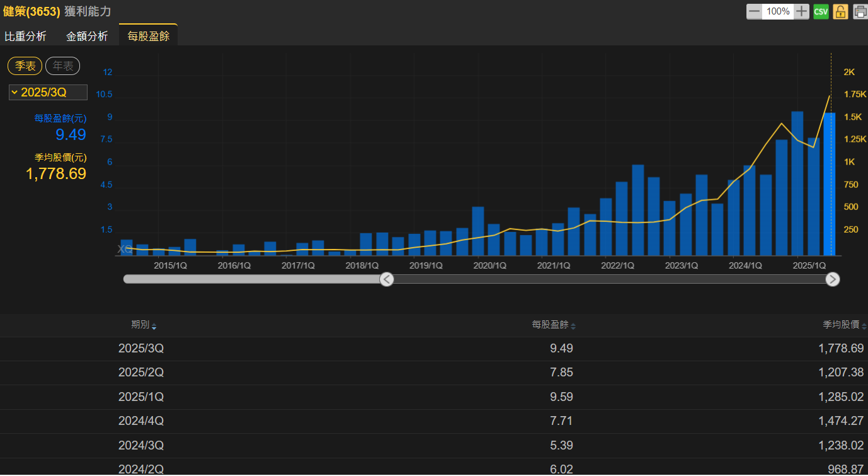This screenshot has width=868, height=476.
Task: Click the average price 1,474.27 cell
Action: pos(841,421)
